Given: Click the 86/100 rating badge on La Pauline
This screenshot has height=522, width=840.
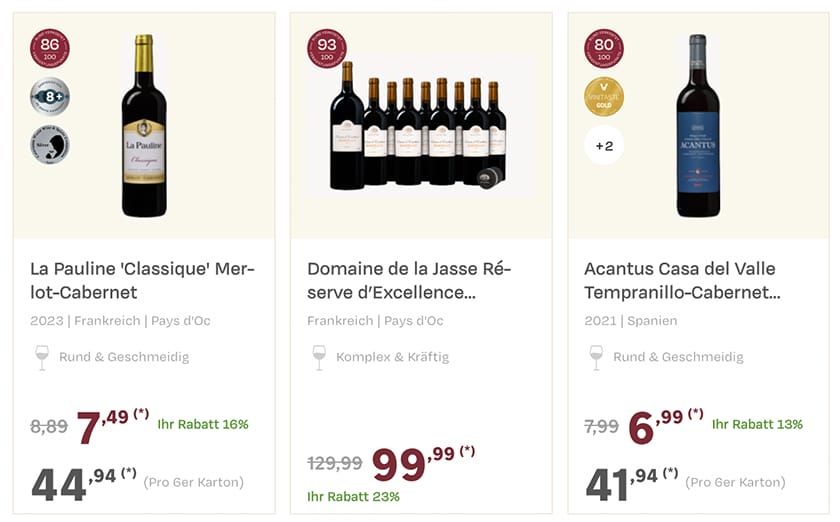Looking at the screenshot, I should pos(49,48).
